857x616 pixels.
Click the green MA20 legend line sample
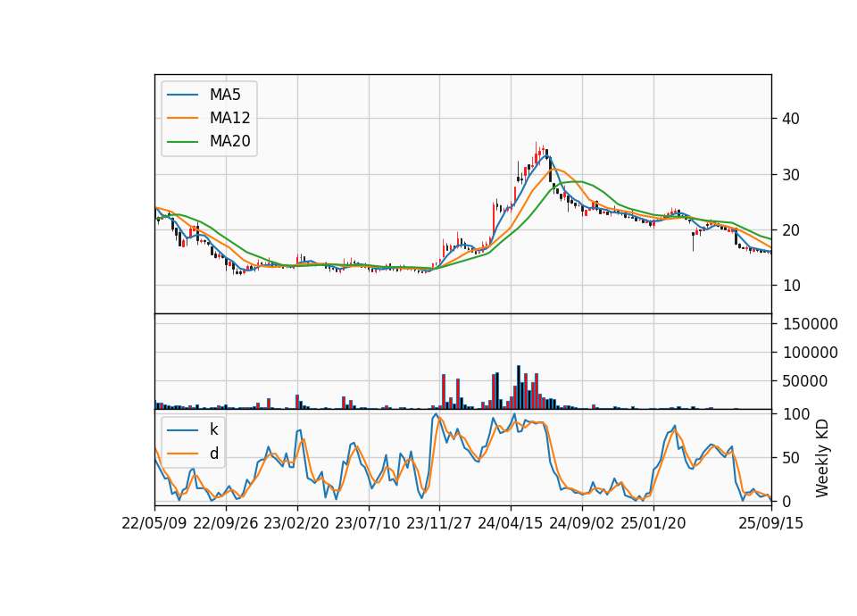coord(182,142)
